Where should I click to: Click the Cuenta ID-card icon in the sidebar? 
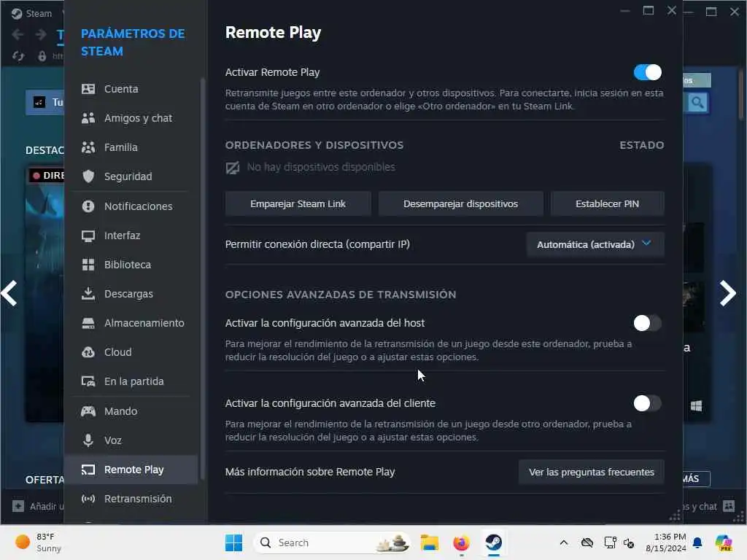(x=88, y=89)
